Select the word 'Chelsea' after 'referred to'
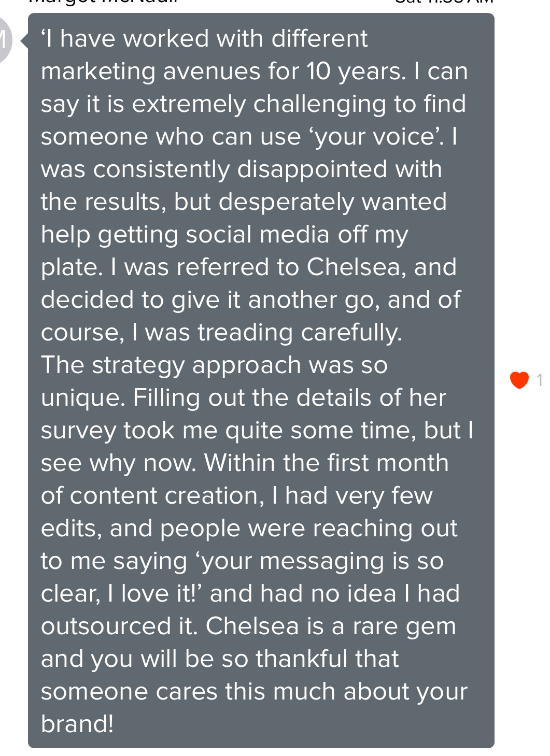This screenshot has height=756, width=550. [354, 267]
